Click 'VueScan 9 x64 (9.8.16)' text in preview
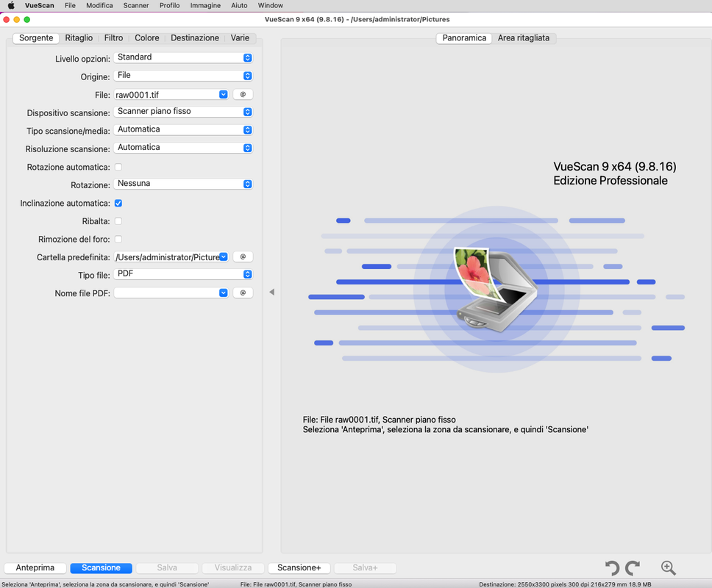The image size is (712, 588). [615, 167]
